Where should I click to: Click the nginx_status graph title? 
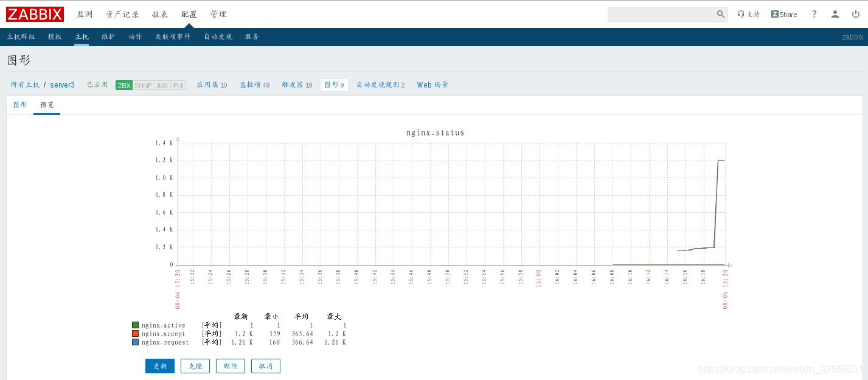tap(436, 133)
